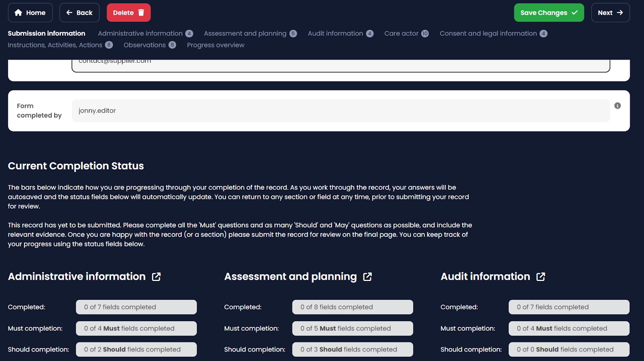
Task: Click the supplier contact email field
Action: tap(341, 64)
